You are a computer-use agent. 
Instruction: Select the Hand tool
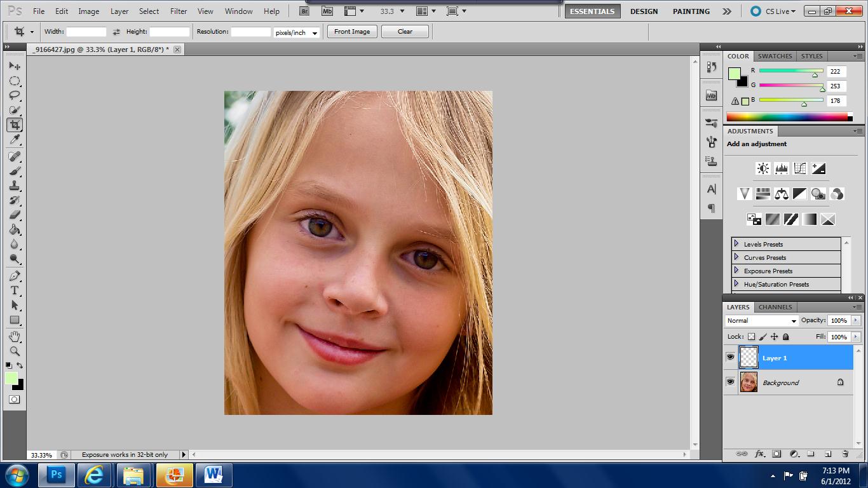pyautogui.click(x=15, y=336)
